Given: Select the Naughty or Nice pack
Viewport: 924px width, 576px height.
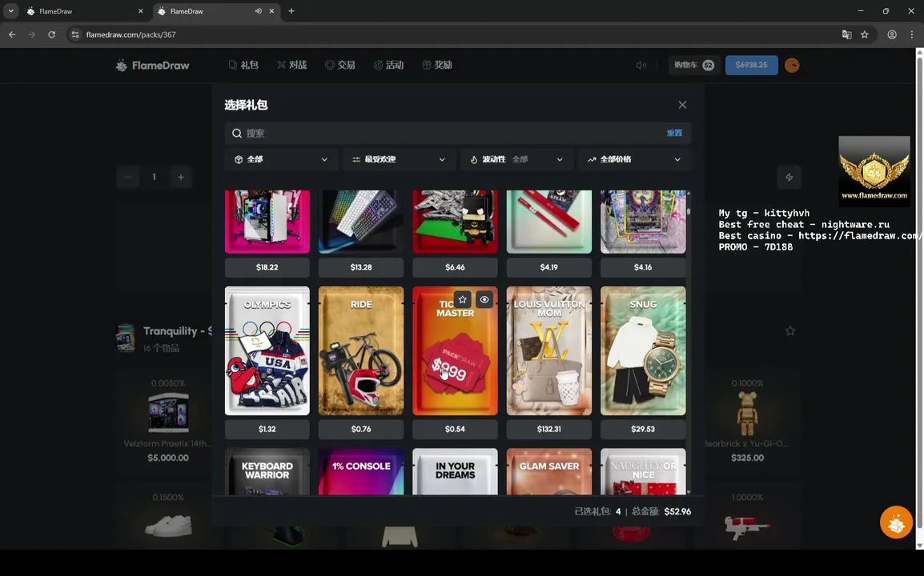Looking at the screenshot, I should coord(643,472).
